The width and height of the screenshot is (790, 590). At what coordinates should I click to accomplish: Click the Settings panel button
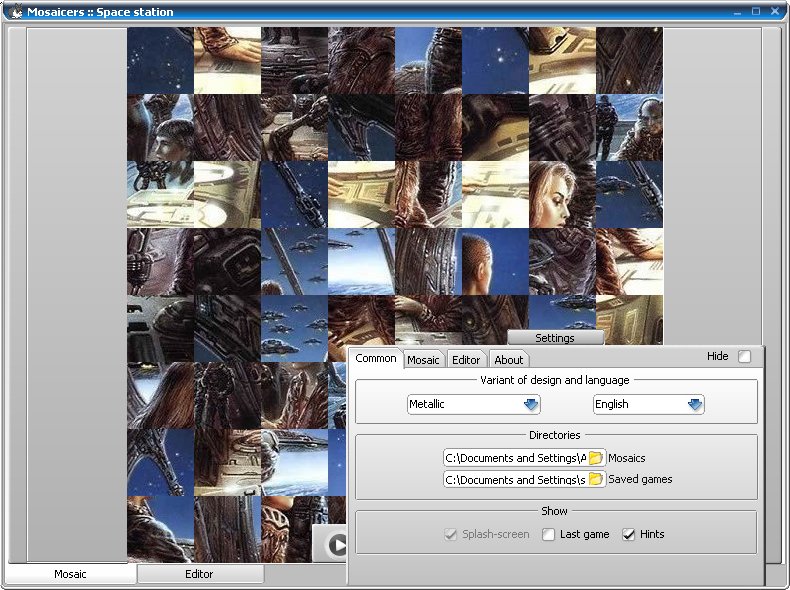[555, 338]
